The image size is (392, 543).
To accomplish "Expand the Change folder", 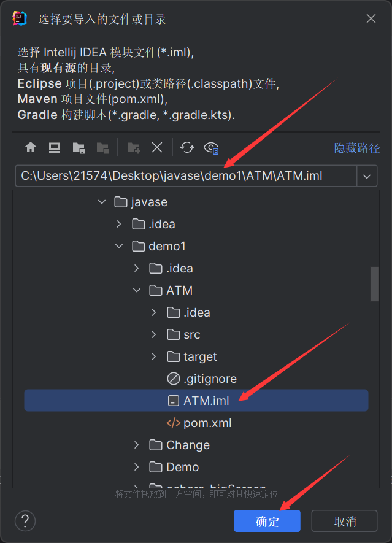I will [x=136, y=445].
